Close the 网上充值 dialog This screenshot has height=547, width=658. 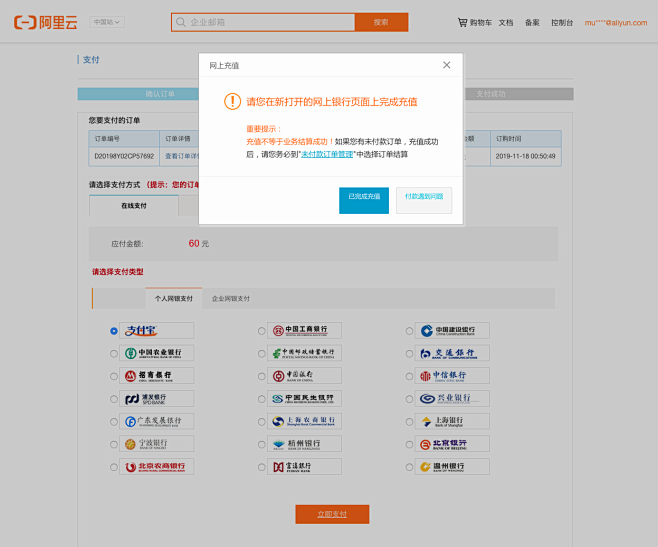point(447,65)
